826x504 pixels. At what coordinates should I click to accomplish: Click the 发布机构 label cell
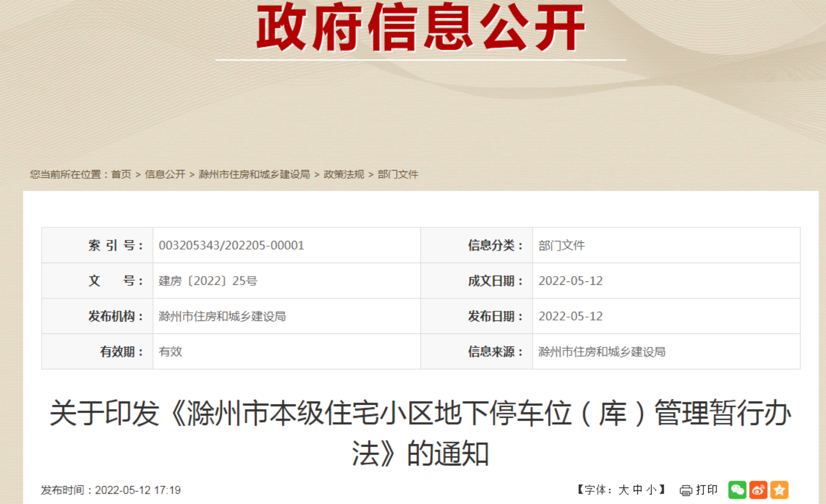coord(97,316)
